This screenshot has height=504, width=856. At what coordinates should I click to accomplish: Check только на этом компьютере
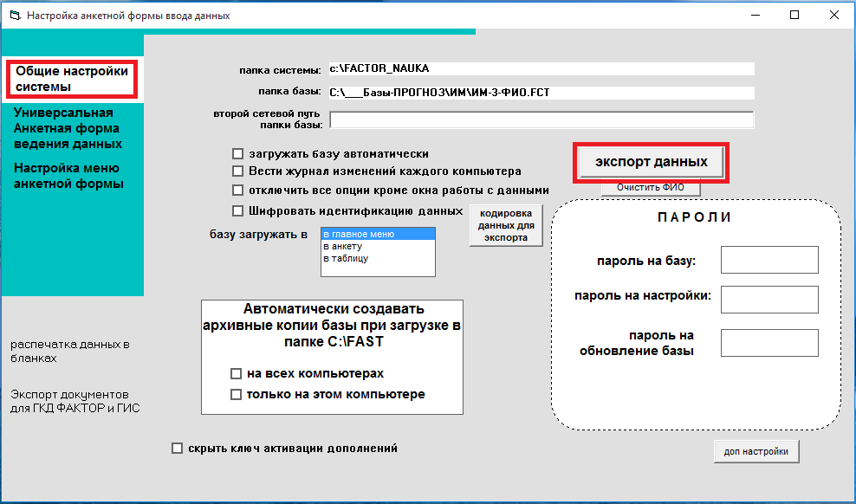pos(236,395)
